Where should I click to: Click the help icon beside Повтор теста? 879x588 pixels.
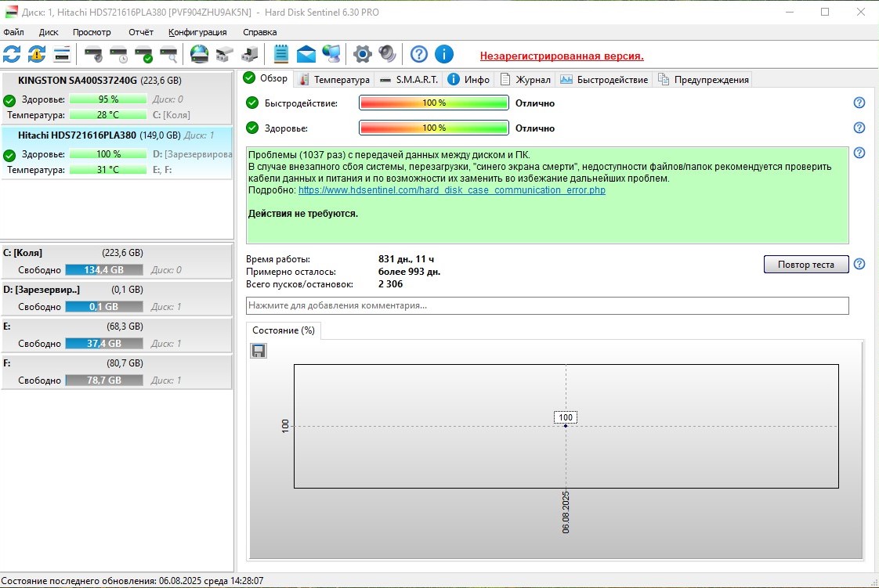859,265
